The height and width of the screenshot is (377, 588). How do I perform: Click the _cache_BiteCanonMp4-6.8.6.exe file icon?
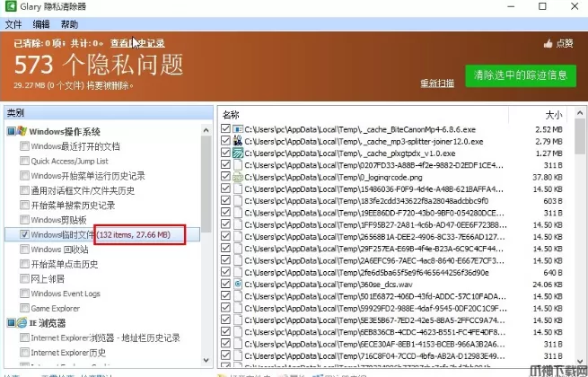click(238, 129)
